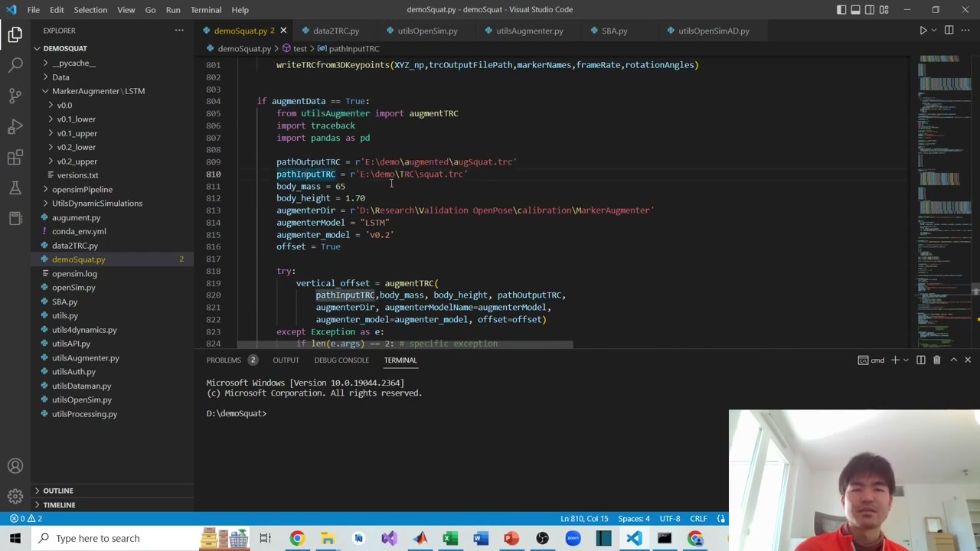This screenshot has width=980, height=551.
Task: Toggle secondary side bar visibility
Action: point(870,9)
